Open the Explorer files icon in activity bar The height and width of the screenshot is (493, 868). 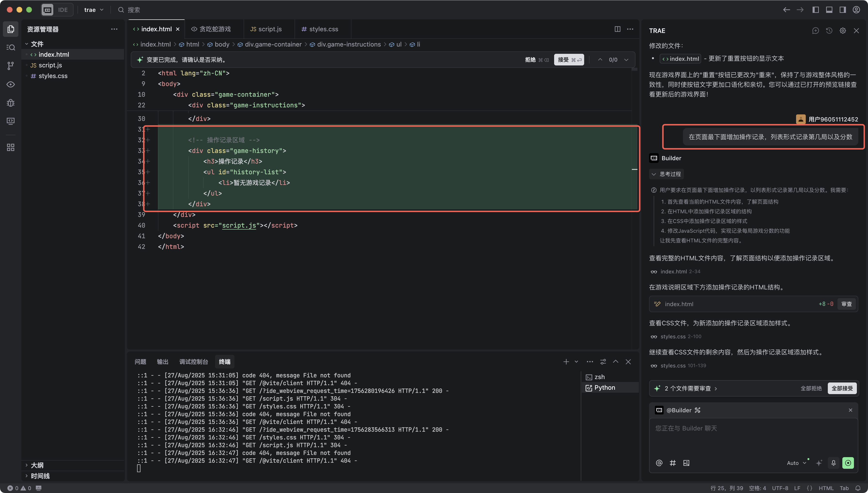(11, 29)
